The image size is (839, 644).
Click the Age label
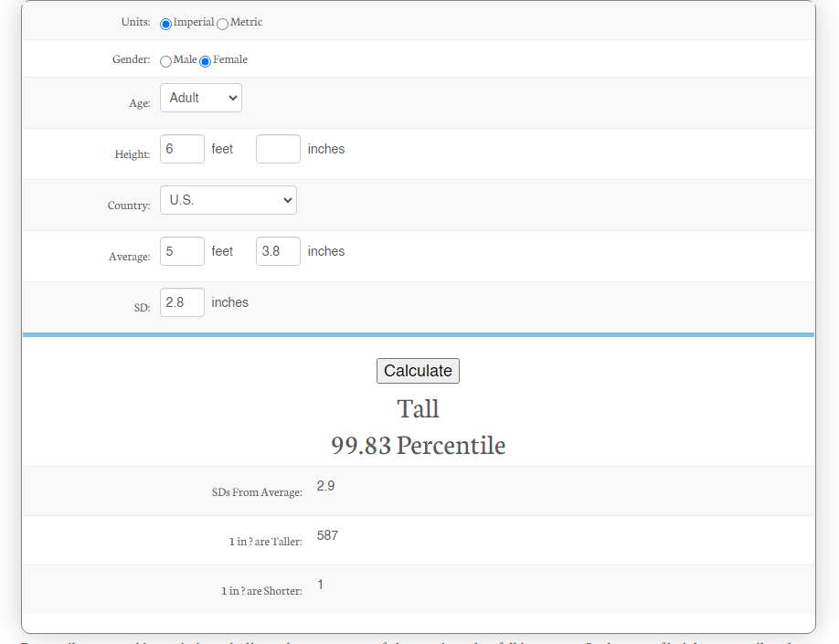pyautogui.click(x=140, y=103)
